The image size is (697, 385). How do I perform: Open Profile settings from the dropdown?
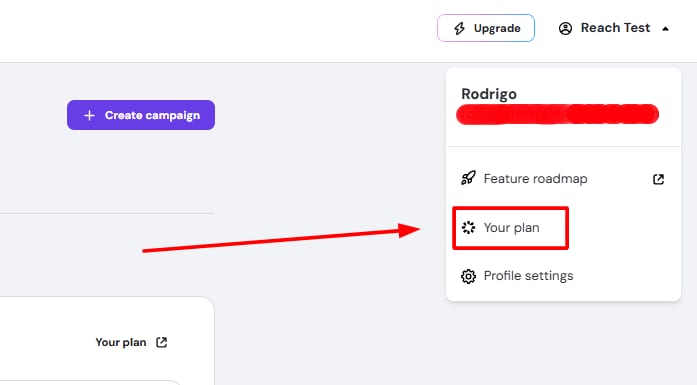point(563,276)
